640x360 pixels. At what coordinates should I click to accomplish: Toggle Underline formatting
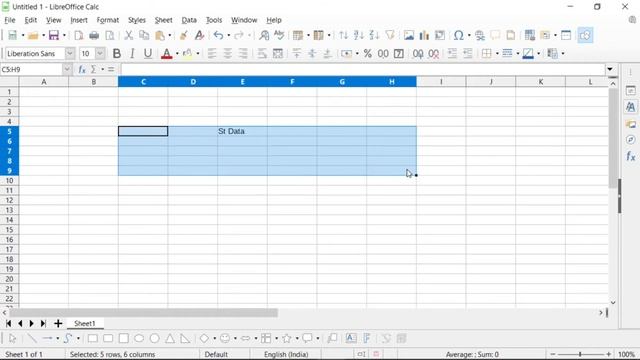[147, 53]
